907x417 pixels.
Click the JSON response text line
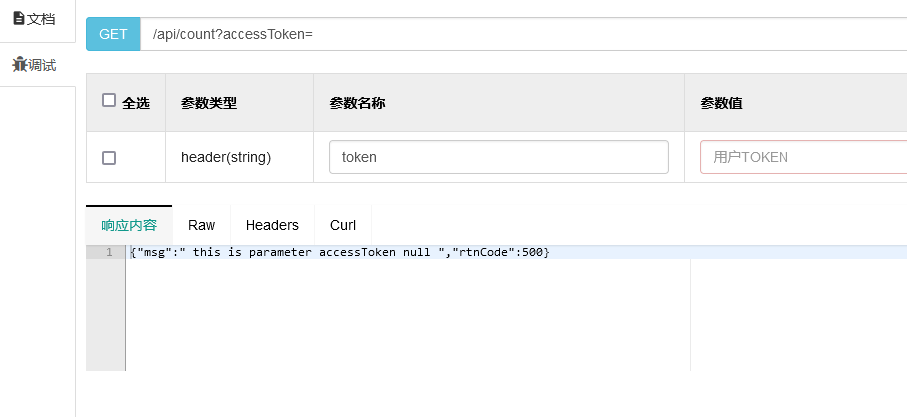pos(340,252)
